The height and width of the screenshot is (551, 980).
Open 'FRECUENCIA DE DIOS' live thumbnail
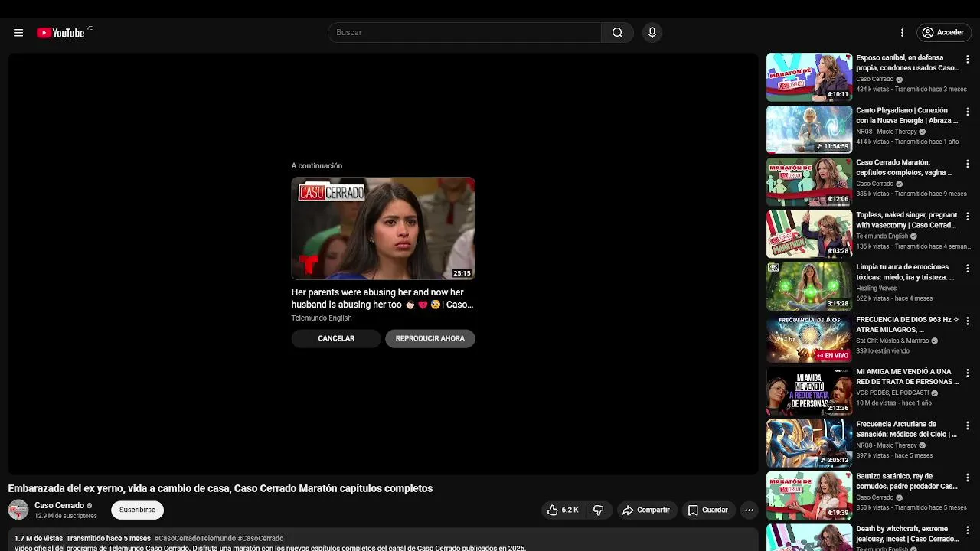tap(809, 338)
